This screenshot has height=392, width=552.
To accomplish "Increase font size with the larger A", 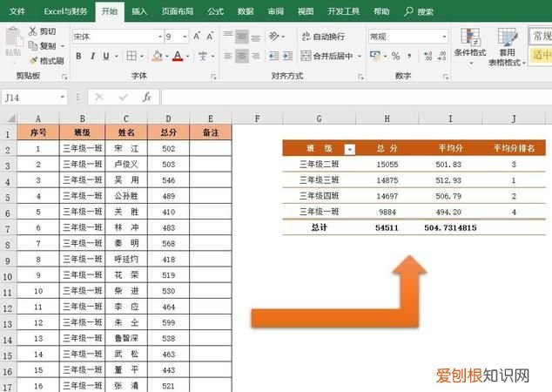I will point(197,36).
